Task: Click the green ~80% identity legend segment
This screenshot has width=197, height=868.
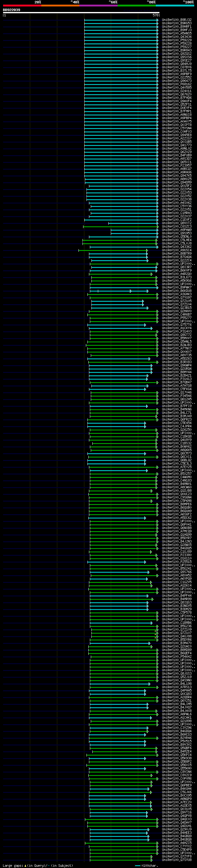Action: click(x=137, y=6)
